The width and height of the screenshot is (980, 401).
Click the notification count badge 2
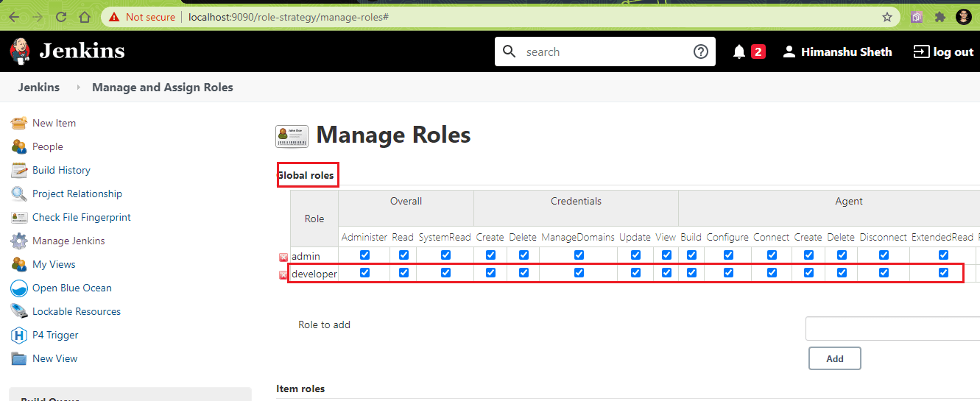coord(758,52)
